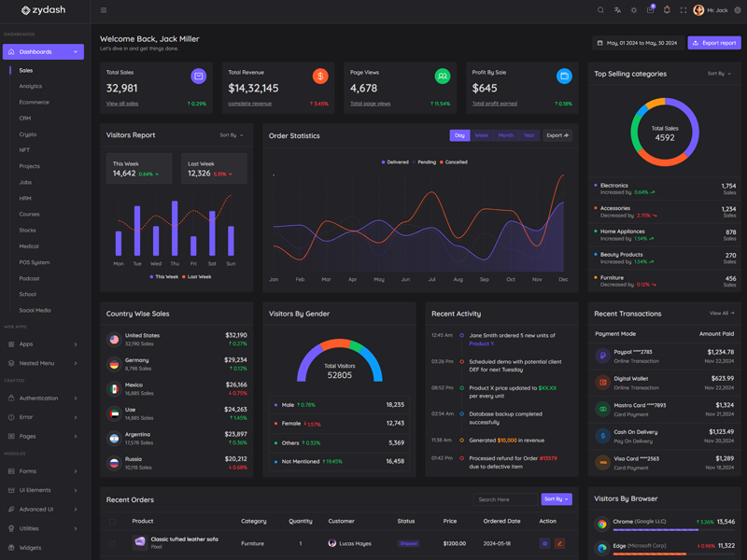Click the red edit icon for sofa order
This screenshot has width=747, height=560.
pos(559,543)
